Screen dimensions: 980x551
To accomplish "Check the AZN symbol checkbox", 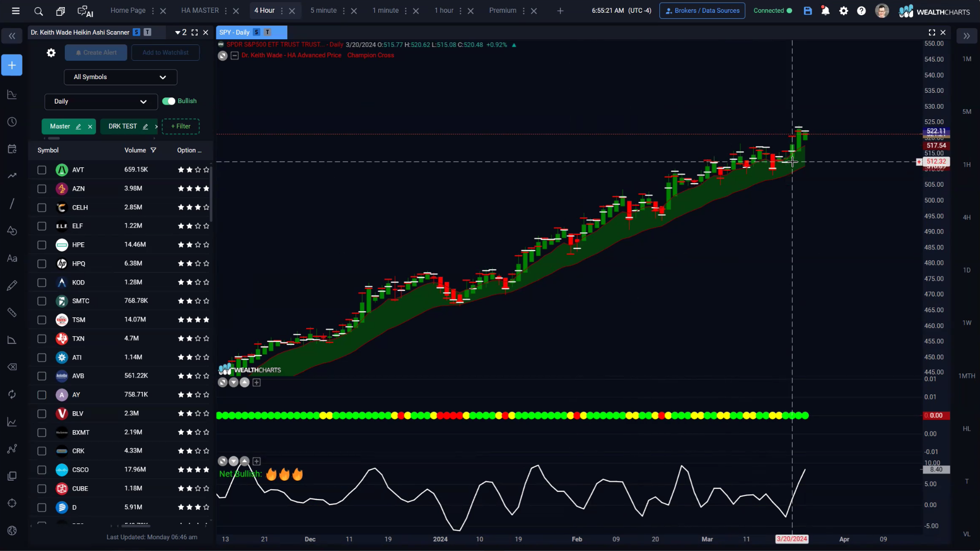I will click(x=42, y=189).
